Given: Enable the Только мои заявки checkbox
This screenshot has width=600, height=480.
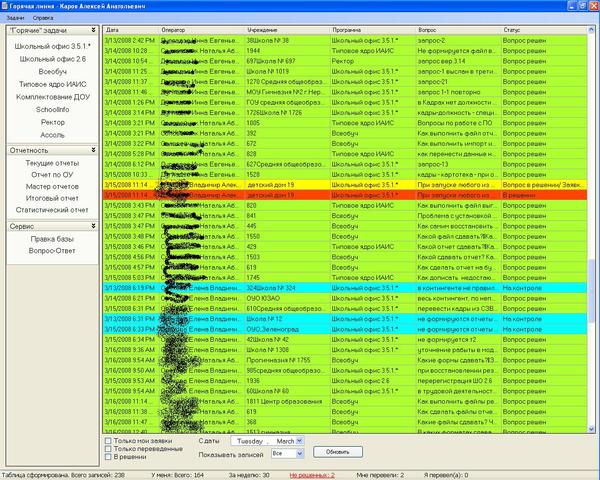Looking at the screenshot, I should coord(109,440).
